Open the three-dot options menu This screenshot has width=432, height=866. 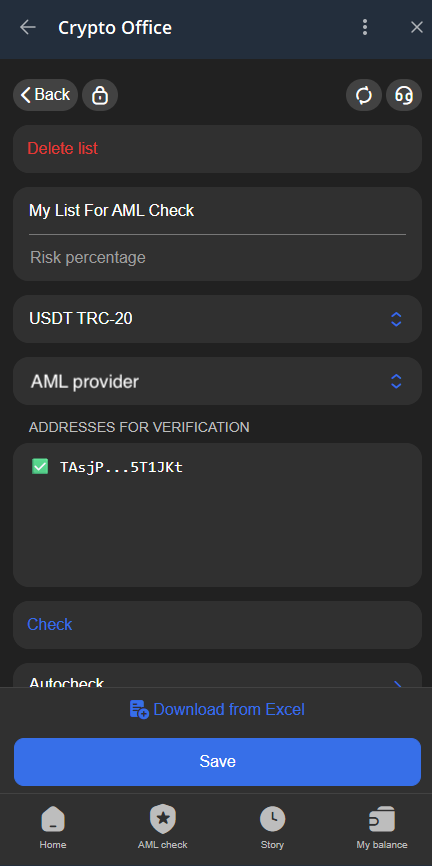[365, 27]
